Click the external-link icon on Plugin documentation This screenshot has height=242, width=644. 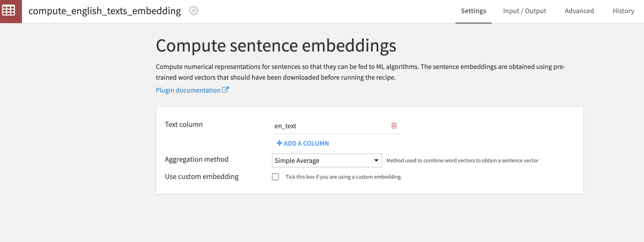(x=225, y=89)
